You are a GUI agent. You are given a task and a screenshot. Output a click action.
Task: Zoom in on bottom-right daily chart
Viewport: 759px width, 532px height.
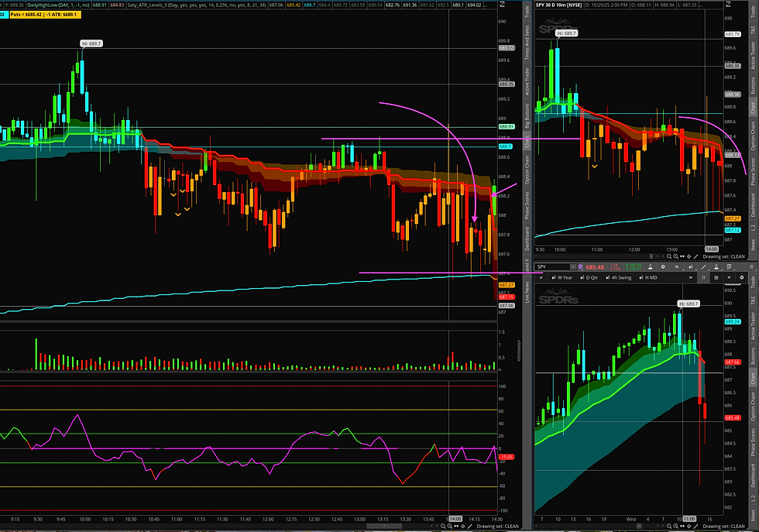click(675, 526)
